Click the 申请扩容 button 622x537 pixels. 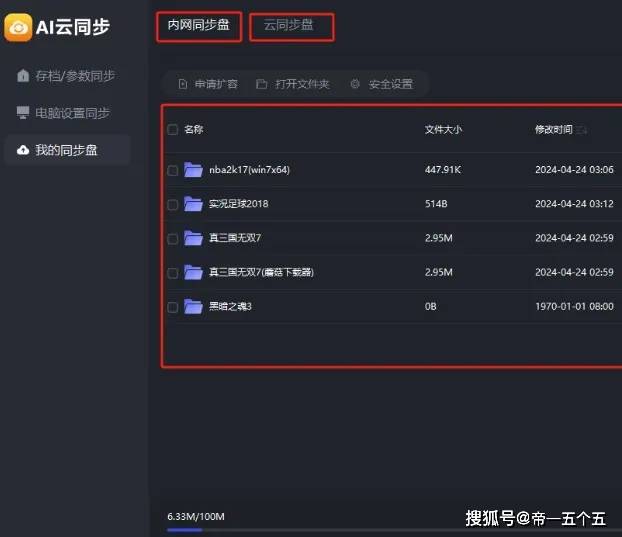tap(208, 84)
